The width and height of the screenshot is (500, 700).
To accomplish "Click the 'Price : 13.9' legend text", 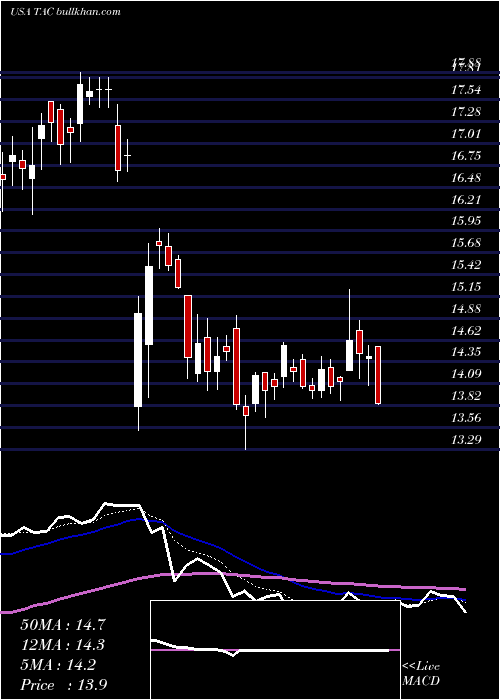I will 63,685.
